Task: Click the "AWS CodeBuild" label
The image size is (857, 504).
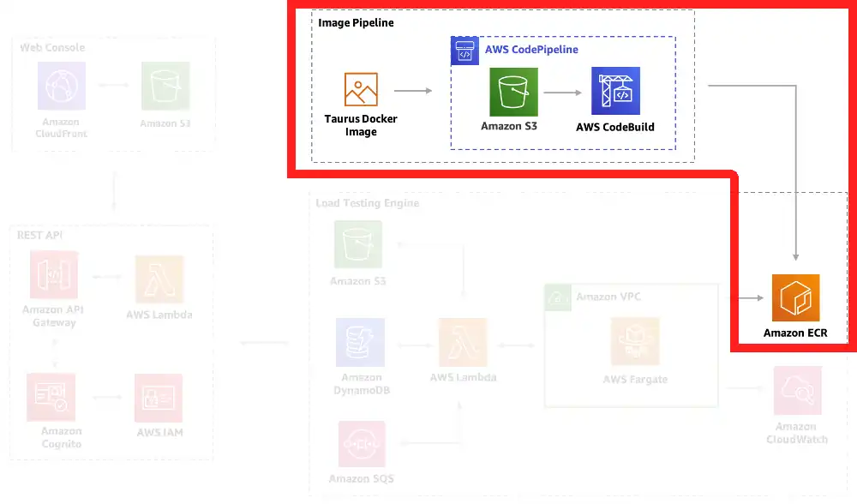Action: tap(614, 127)
